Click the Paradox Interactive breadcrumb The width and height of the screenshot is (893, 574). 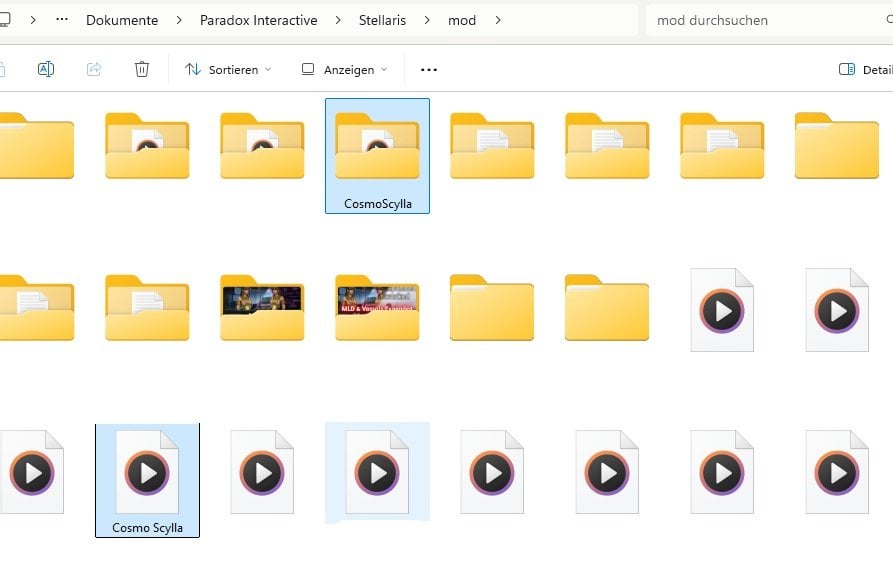[259, 20]
